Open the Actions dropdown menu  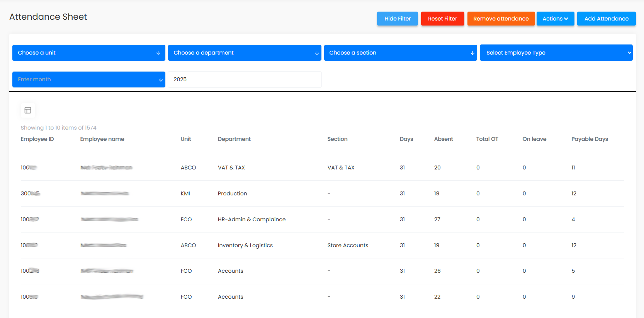[x=555, y=19]
